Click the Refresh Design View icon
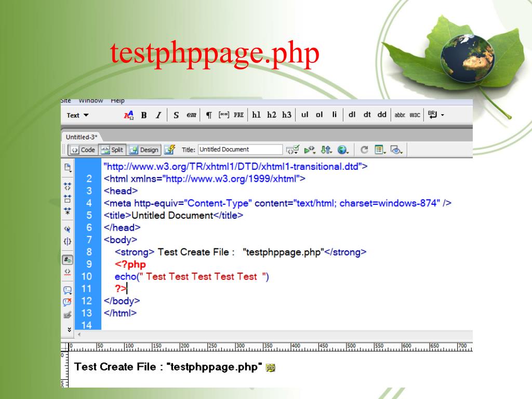 (x=364, y=150)
